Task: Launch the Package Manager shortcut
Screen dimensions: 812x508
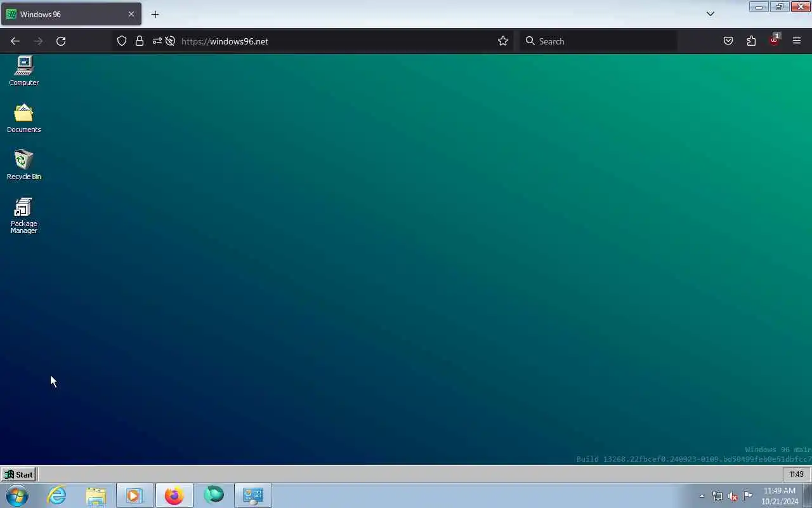Action: click(x=23, y=216)
